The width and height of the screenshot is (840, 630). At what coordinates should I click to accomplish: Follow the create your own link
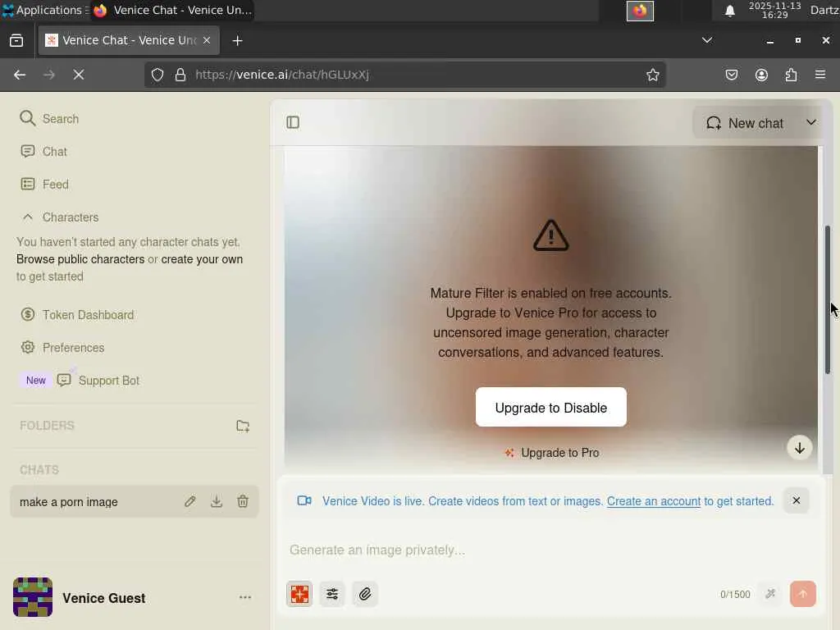click(202, 259)
